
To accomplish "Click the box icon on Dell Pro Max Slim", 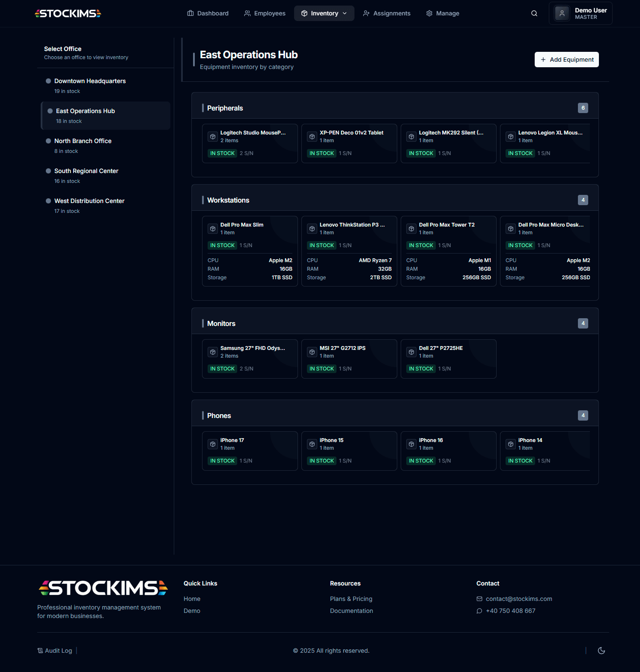I will point(213,229).
